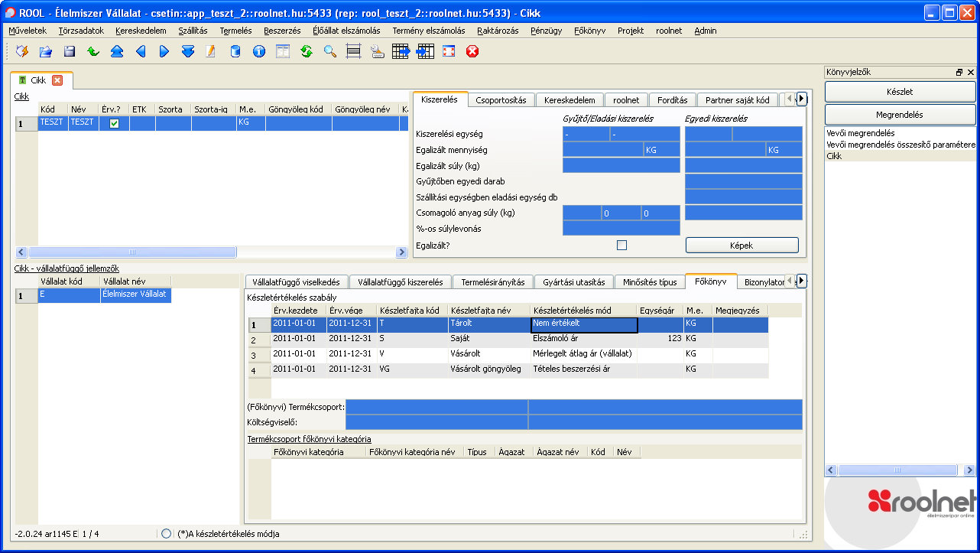The image size is (980, 553).
Task: Open the Pénzügy menu
Action: point(546,31)
